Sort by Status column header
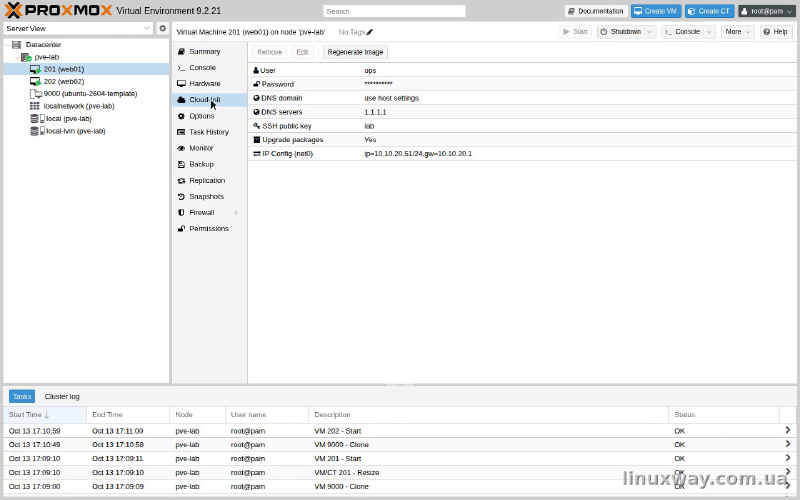This screenshot has height=500, width=800. click(x=724, y=415)
